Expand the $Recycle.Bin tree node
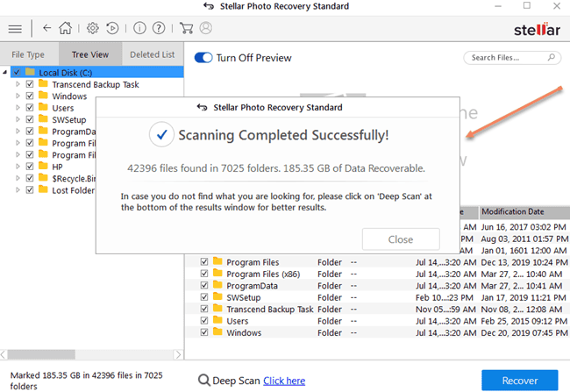This screenshot has height=392, width=570. click(x=18, y=178)
